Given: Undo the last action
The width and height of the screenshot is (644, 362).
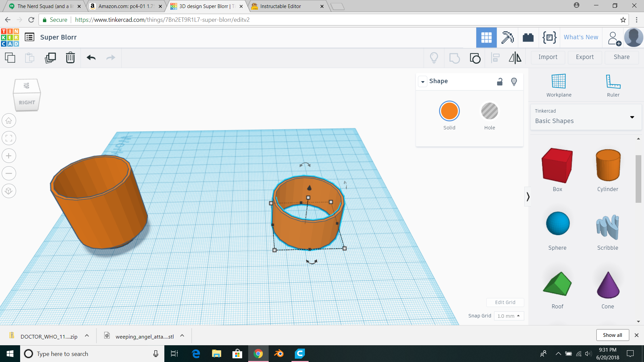Looking at the screenshot, I should pyautogui.click(x=91, y=58).
